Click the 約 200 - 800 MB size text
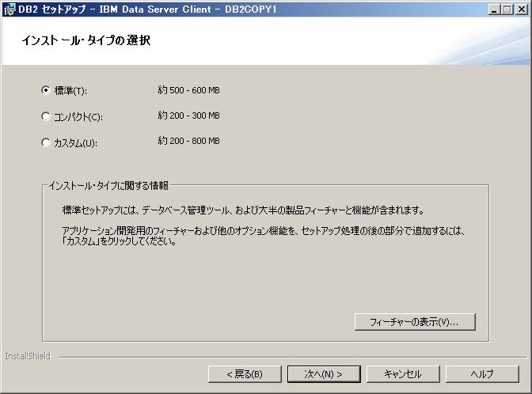This screenshot has height=394, width=532. (188, 141)
